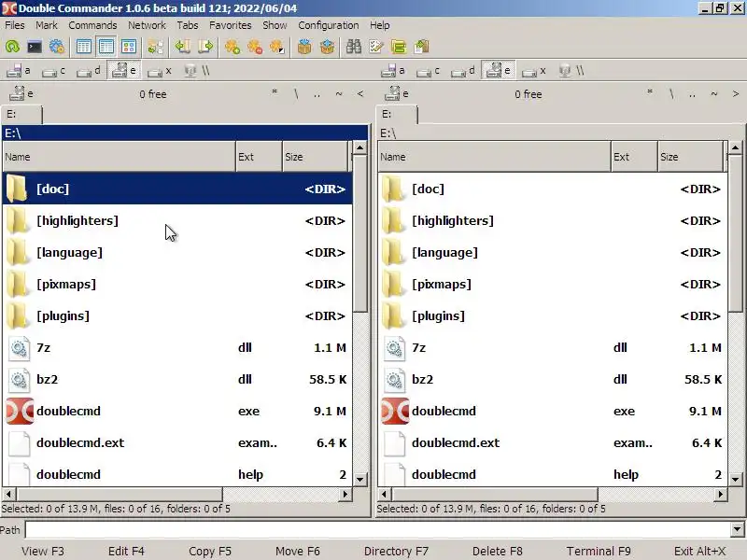Image resolution: width=747 pixels, height=560 pixels.
Task: Select drive x in right panel drive bar
Action: pyautogui.click(x=533, y=71)
